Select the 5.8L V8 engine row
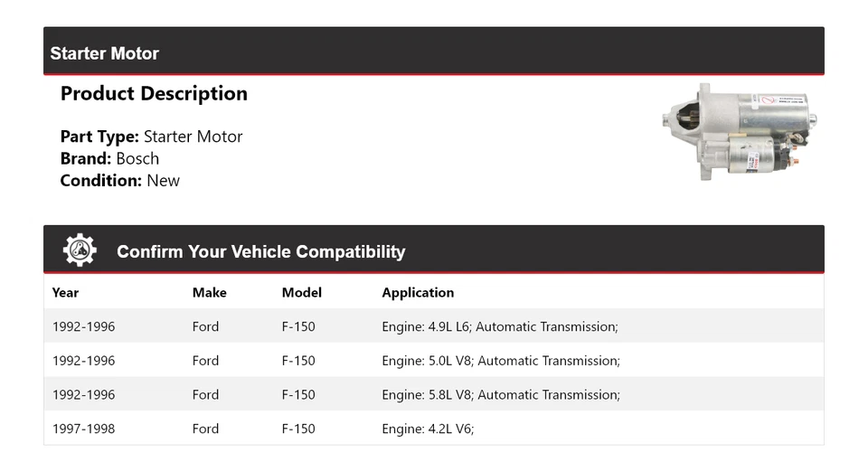The height and width of the screenshot is (472, 868). tap(500, 395)
